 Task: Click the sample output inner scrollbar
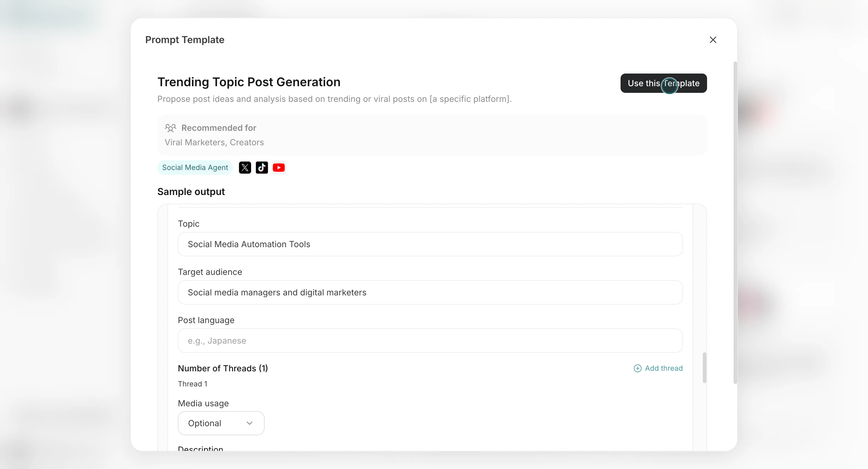[x=704, y=368]
